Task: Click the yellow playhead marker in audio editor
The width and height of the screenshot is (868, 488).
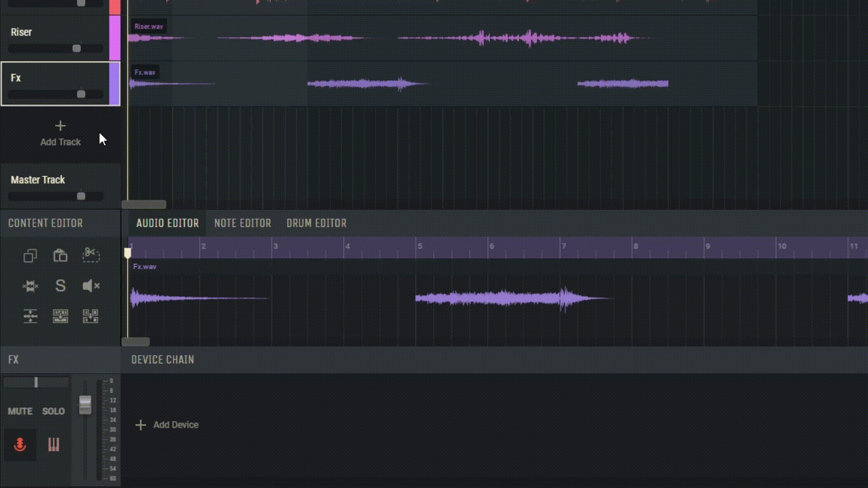Action: tap(127, 253)
